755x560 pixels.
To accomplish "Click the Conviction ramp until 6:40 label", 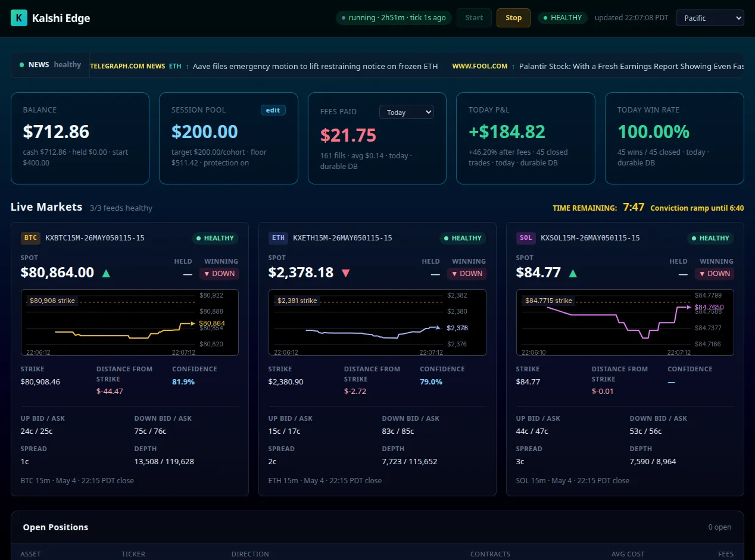I will 697,208.
